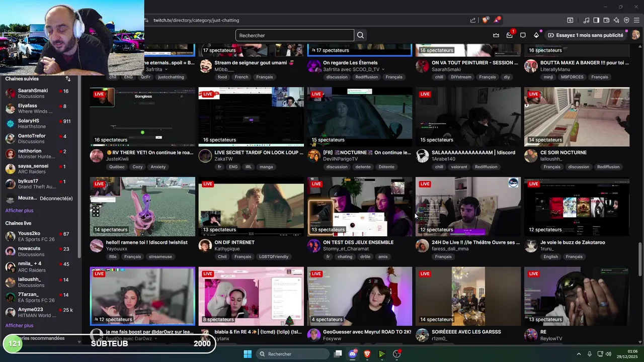Click the LGBTQFriendly tag under Kathypique
Viewport: 644px width, 362px height.
click(274, 257)
